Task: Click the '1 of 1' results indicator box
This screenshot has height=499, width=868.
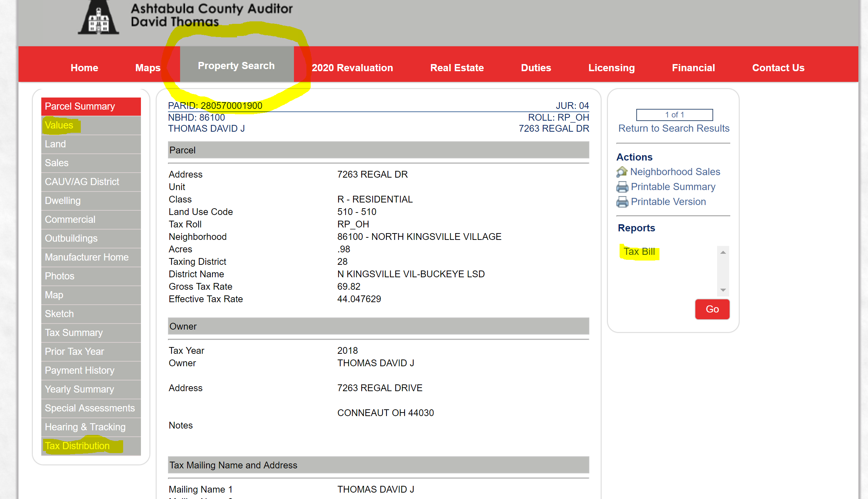Action: coord(674,115)
